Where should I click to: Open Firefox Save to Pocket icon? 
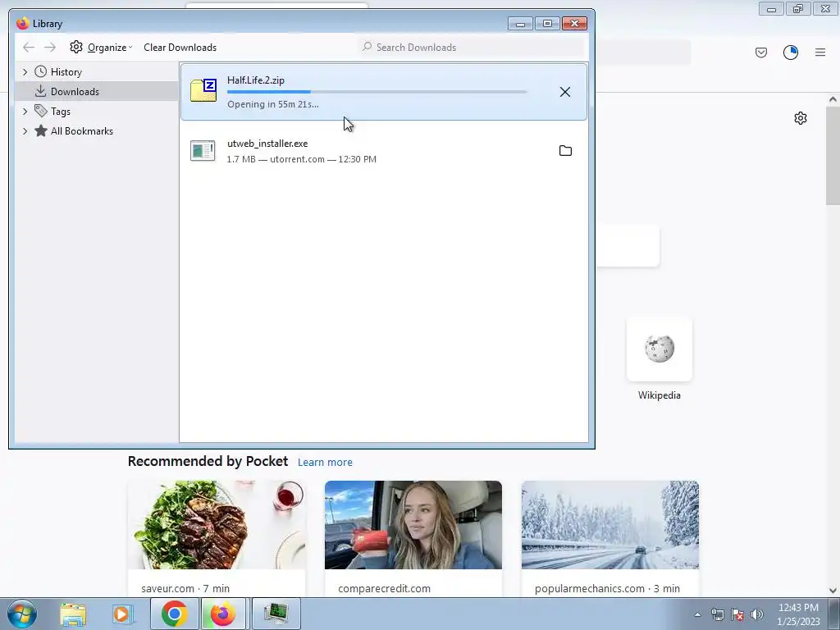tap(761, 52)
